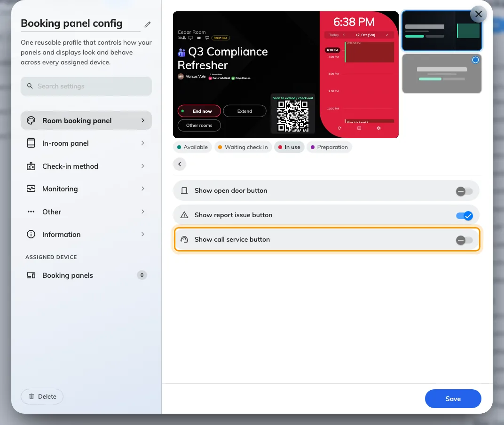Click the calendar icon in the preview footer

(359, 128)
